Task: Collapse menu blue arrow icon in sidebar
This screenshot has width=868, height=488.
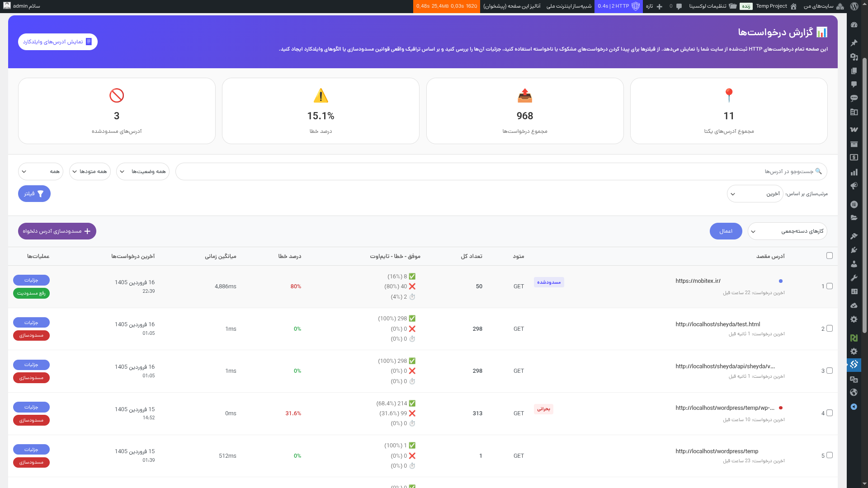Action: [x=854, y=407]
